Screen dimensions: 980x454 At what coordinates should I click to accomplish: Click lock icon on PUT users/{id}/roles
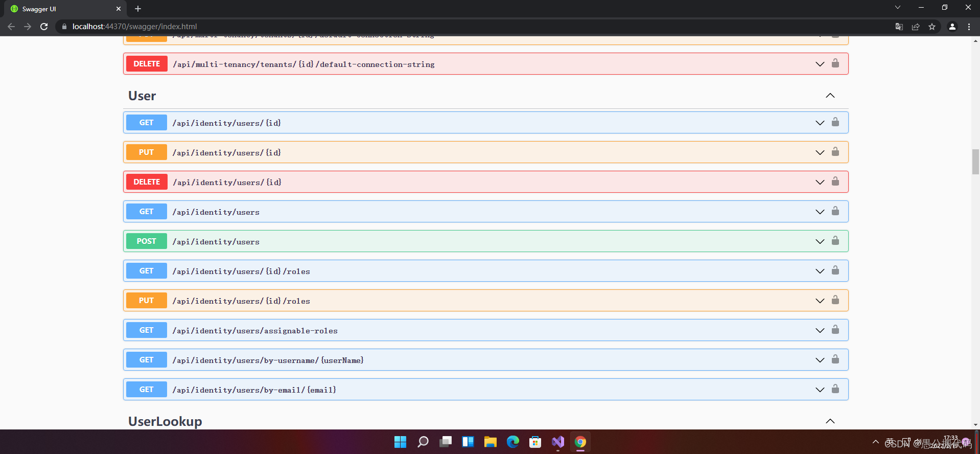tap(835, 300)
